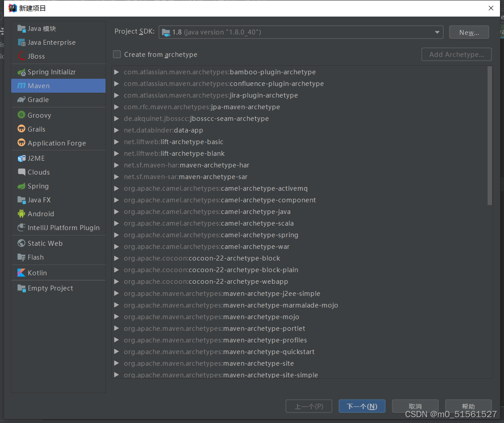The image size is (504, 423).
Task: Expand the net.databinder data-app node
Action: pyautogui.click(x=116, y=130)
